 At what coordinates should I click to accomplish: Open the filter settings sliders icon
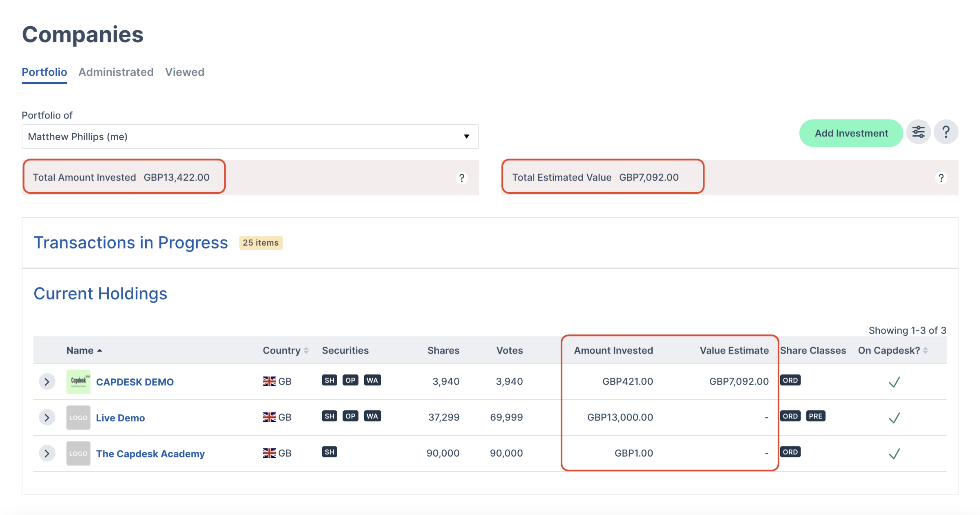[918, 132]
